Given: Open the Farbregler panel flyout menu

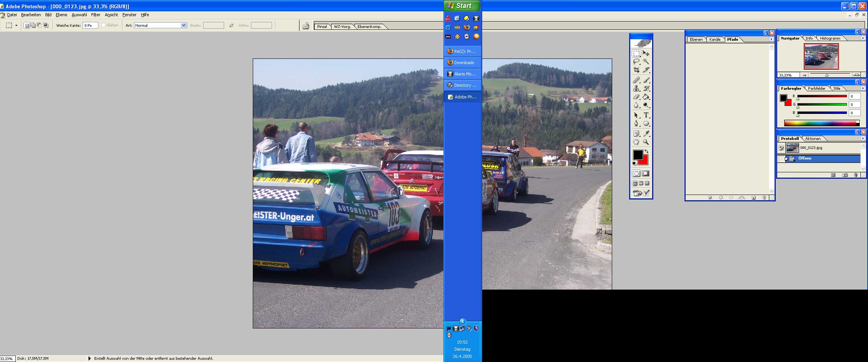Looking at the screenshot, I should click(x=863, y=88).
